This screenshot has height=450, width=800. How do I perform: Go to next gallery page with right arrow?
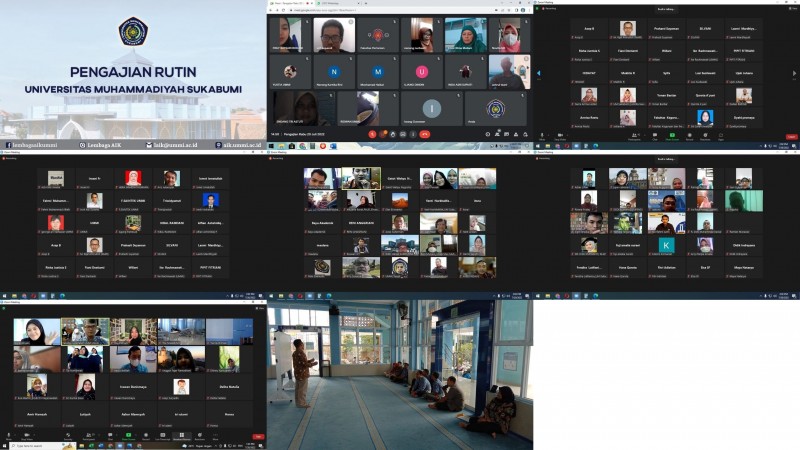[794, 73]
